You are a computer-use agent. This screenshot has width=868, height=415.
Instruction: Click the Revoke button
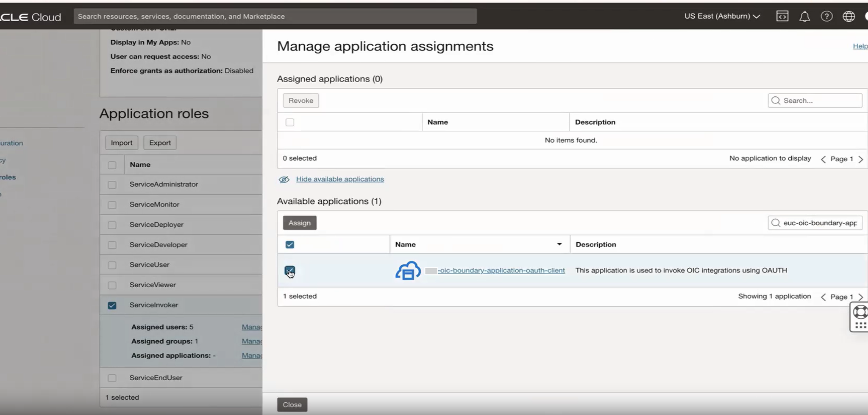click(300, 100)
